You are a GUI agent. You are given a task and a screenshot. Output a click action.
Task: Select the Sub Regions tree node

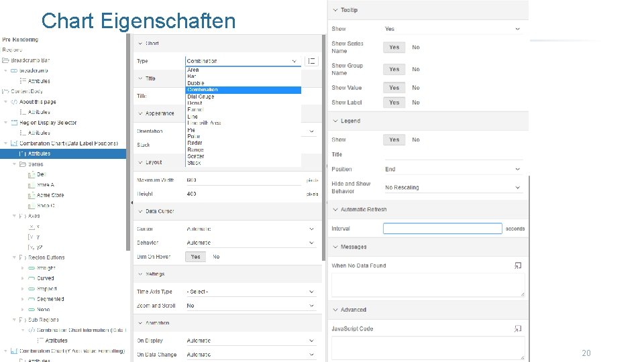pos(43,320)
